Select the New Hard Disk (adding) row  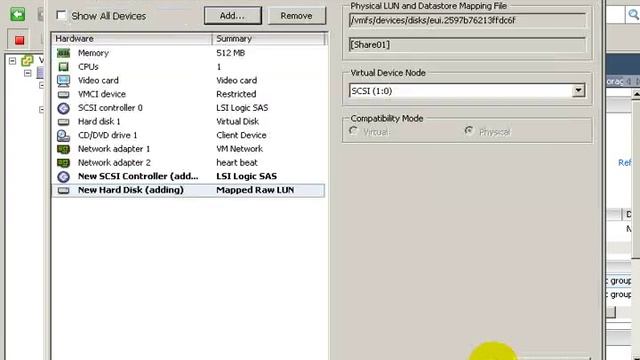(189, 190)
